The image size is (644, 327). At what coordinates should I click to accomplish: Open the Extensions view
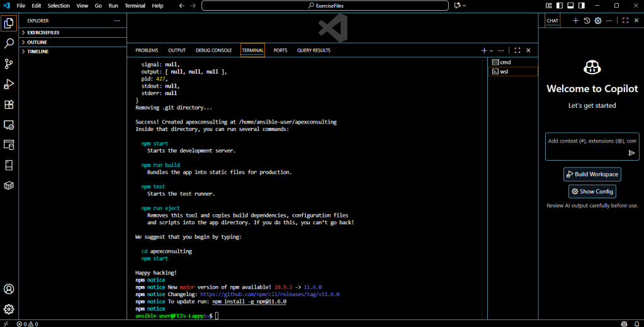pos(9,105)
